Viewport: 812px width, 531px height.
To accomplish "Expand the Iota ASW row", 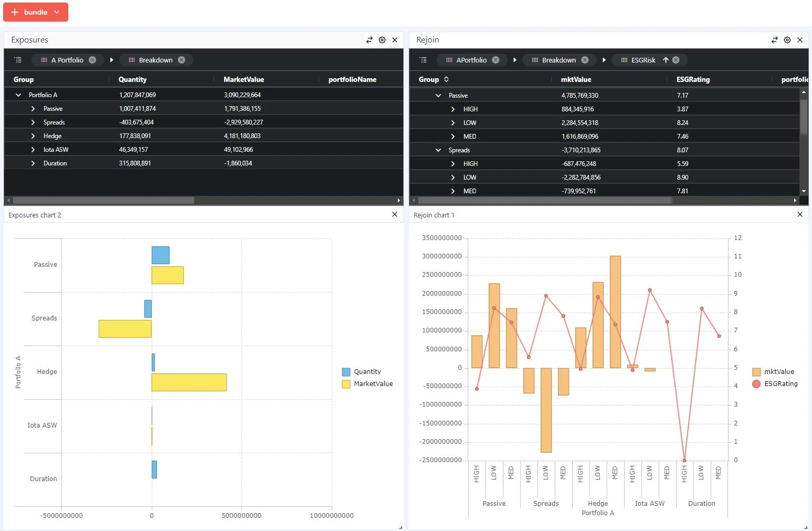I will coord(33,150).
